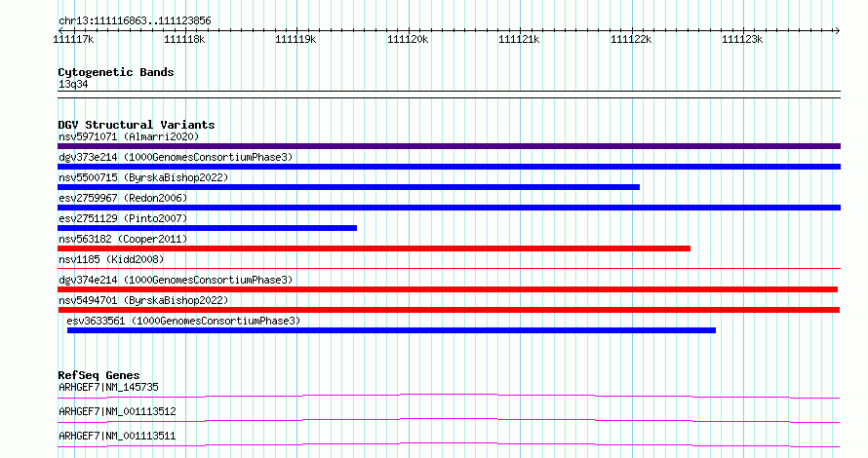Viewport: 868px width, 458px height.
Task: Click the right arrowhead of the ruler
Action: tap(838, 31)
